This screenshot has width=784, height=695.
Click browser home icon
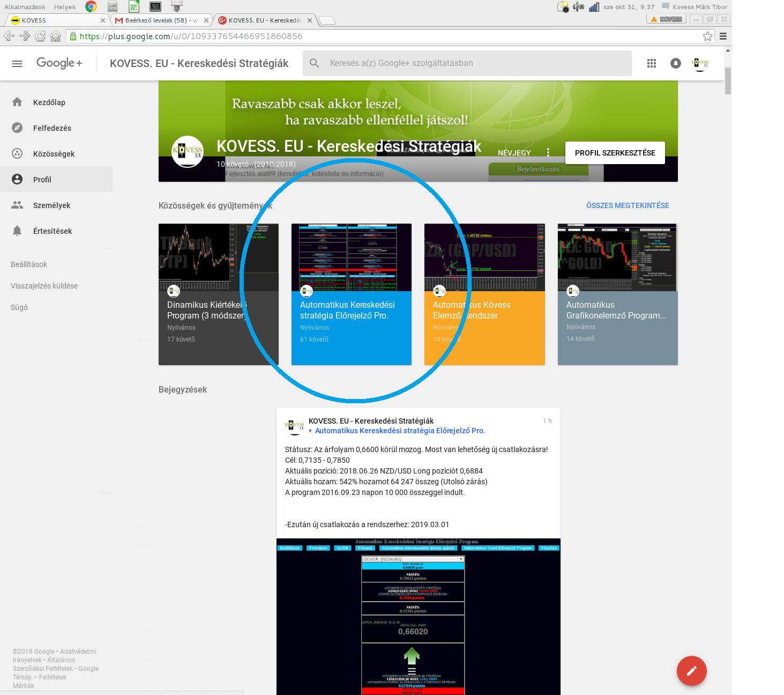pyautogui.click(x=55, y=36)
